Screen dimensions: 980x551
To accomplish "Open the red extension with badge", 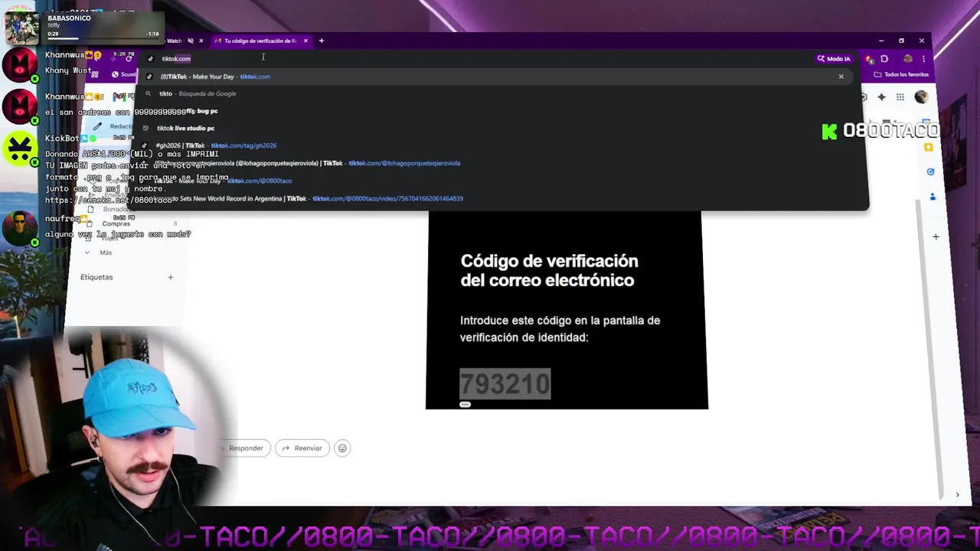I will (x=870, y=59).
